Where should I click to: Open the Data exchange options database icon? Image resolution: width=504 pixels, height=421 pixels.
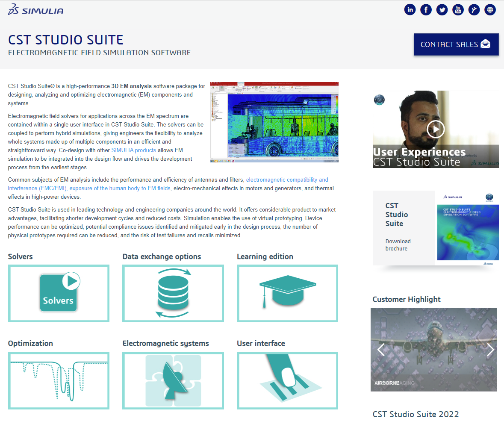pos(173,293)
